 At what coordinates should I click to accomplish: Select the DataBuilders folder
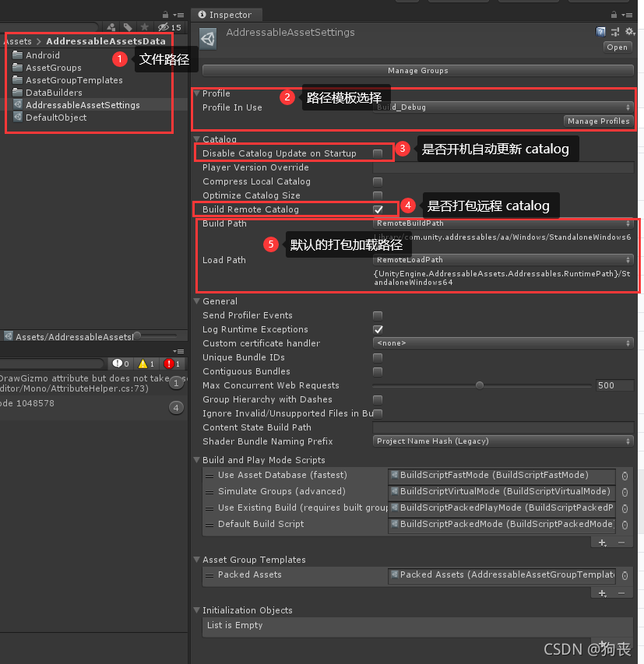point(54,93)
